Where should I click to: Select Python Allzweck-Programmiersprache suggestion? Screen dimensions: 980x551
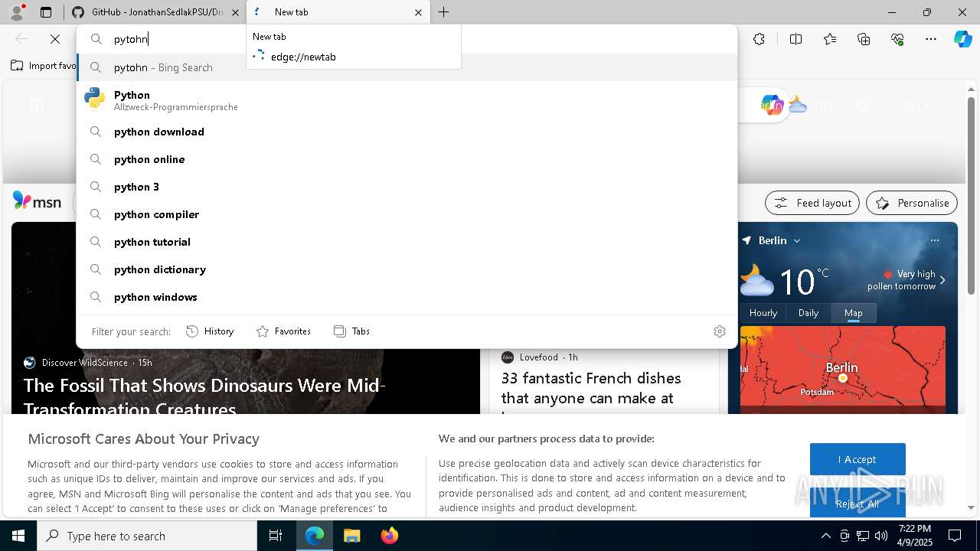click(407, 99)
